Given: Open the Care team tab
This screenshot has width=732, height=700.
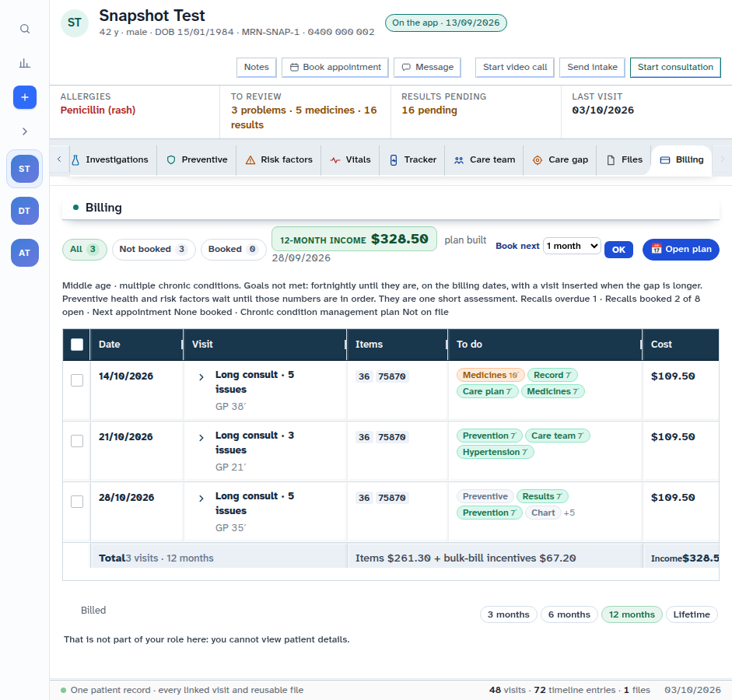Looking at the screenshot, I should pyautogui.click(x=485, y=159).
